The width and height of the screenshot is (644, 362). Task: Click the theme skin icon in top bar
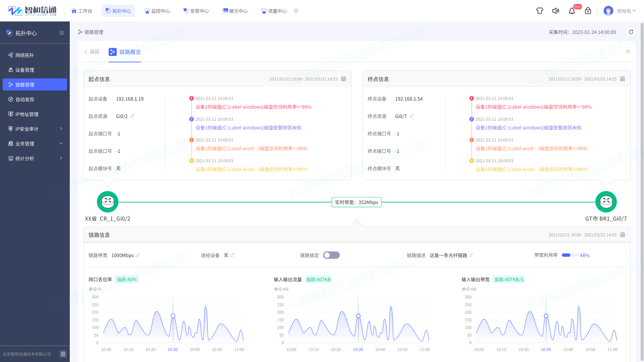point(540,11)
